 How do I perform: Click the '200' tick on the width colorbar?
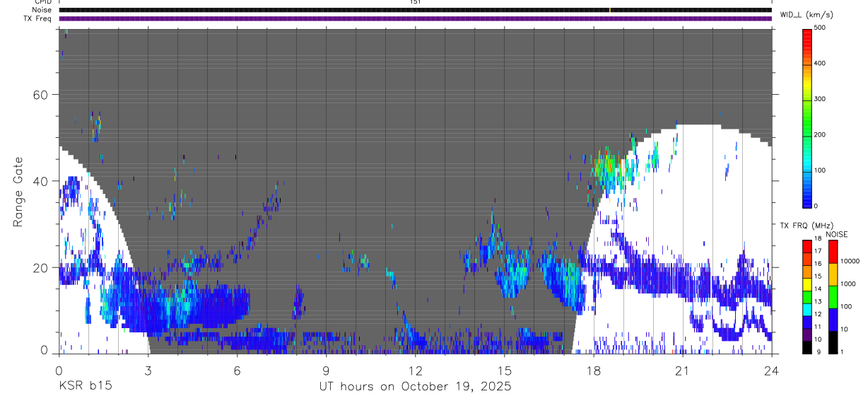[821, 134]
